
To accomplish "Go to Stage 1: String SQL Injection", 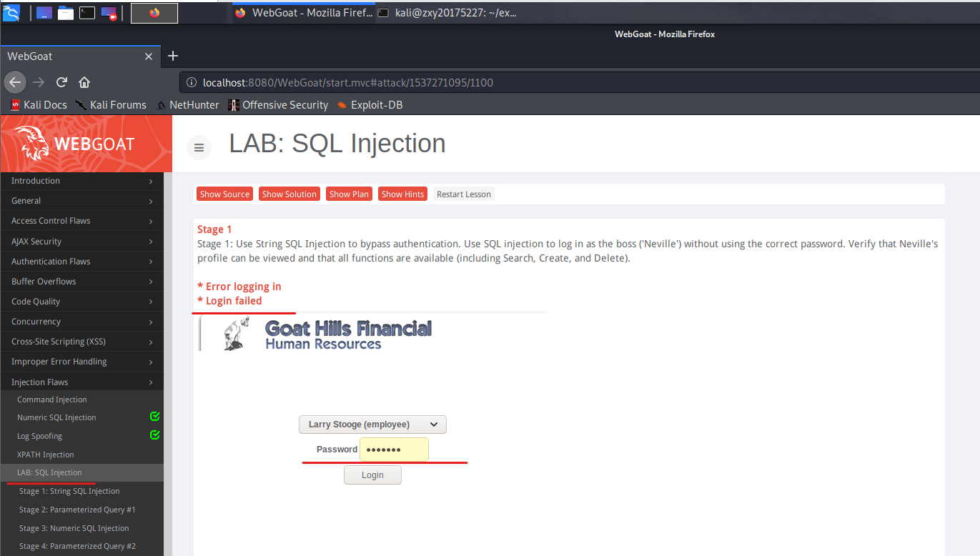I will tap(69, 491).
